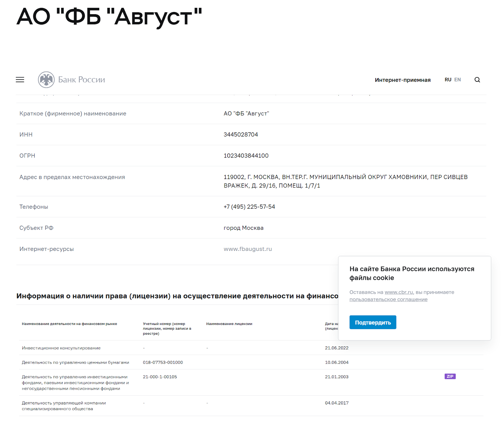This screenshot has width=504, height=423.
Task: Click the date 04.04.2017
Action: tap(337, 403)
